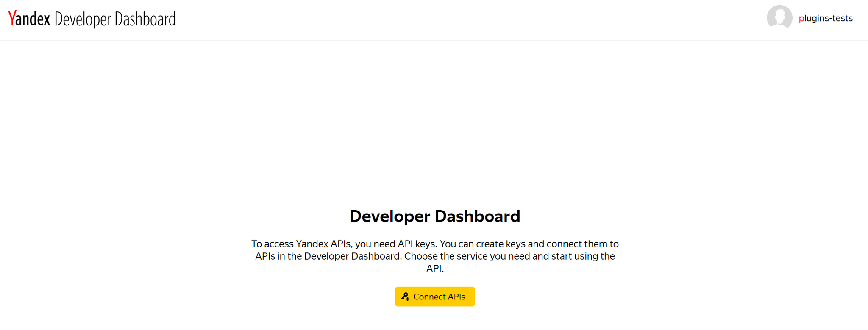The image size is (868, 330).
Task: Open the Developer Dashboard header link
Action: coord(115,19)
